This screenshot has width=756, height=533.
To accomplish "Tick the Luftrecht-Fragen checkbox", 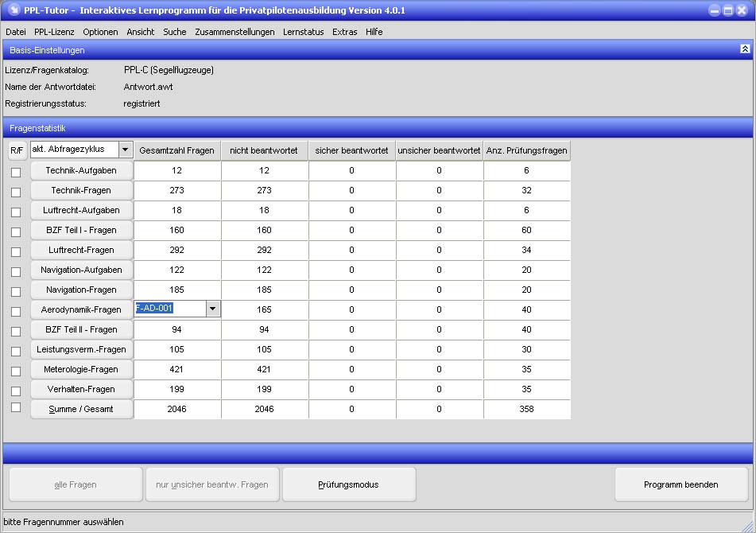I will pyautogui.click(x=16, y=252).
